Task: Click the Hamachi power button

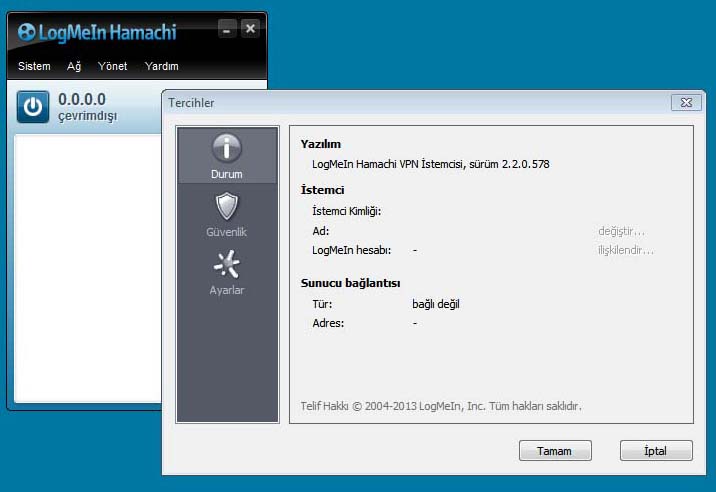Action: point(33,107)
